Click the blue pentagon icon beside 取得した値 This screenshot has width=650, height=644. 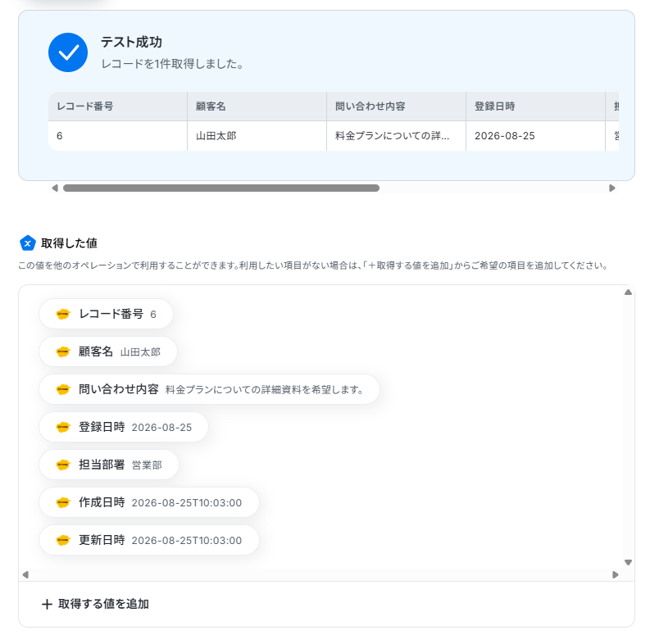(x=28, y=243)
